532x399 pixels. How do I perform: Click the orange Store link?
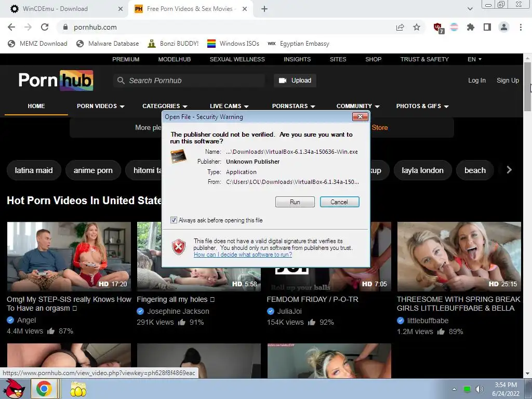click(x=380, y=128)
